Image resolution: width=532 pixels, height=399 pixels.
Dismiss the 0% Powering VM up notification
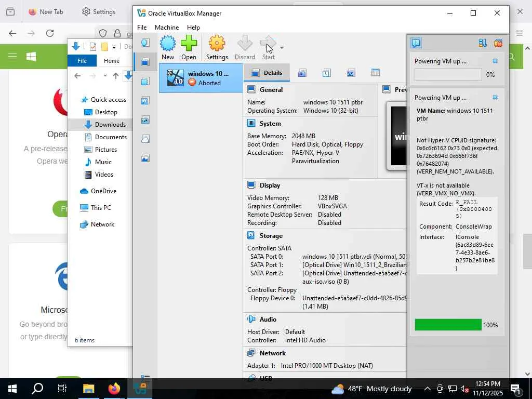pos(495,61)
